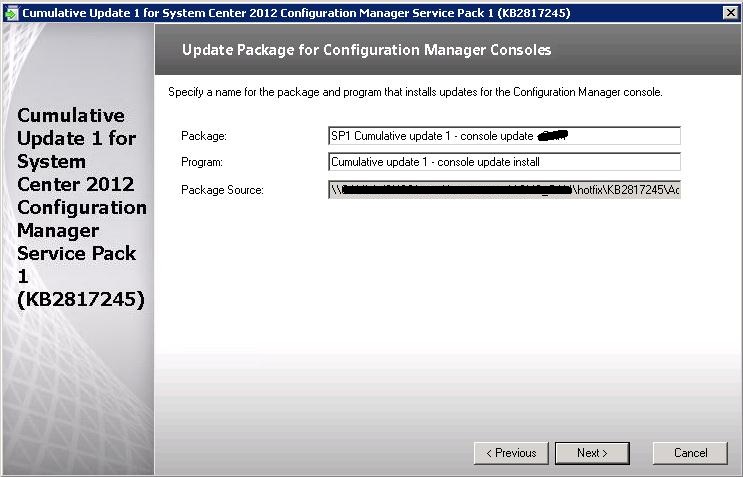743x477 pixels.
Task: Click the "Package Source:" label
Action: click(222, 190)
